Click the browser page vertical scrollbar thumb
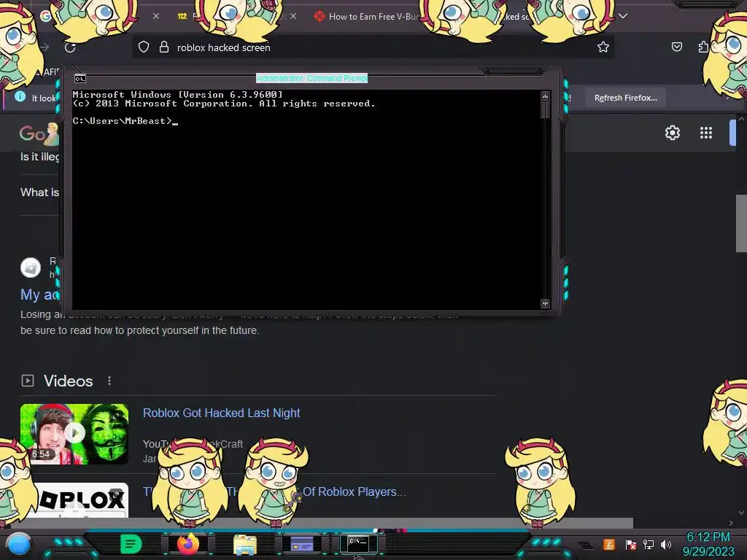Viewport: 747px width, 560px height. [741, 223]
